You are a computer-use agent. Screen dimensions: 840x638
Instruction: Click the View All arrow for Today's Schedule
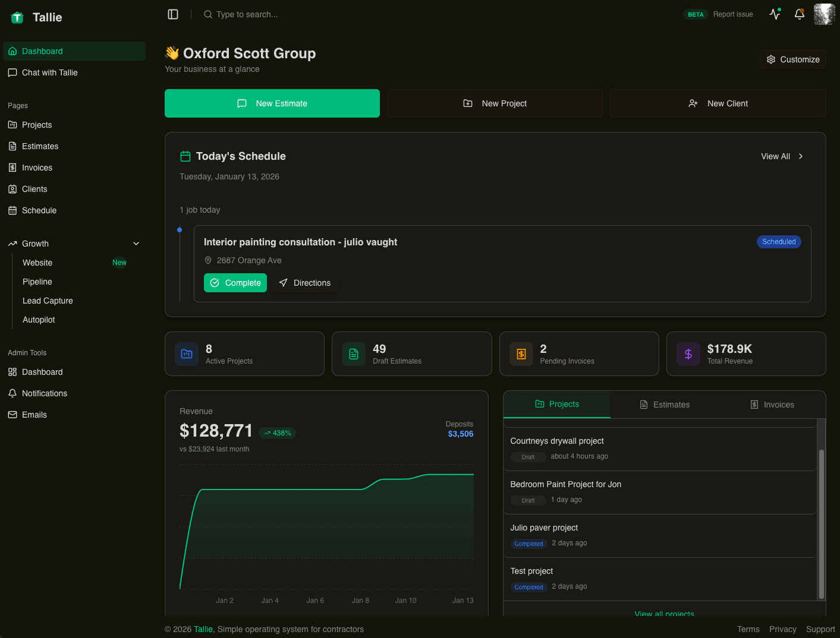(x=800, y=156)
